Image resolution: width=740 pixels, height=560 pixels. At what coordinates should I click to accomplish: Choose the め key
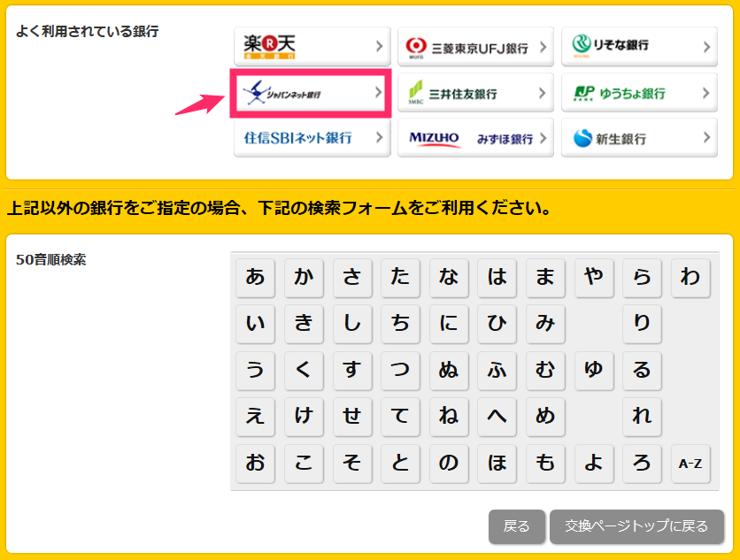click(545, 417)
